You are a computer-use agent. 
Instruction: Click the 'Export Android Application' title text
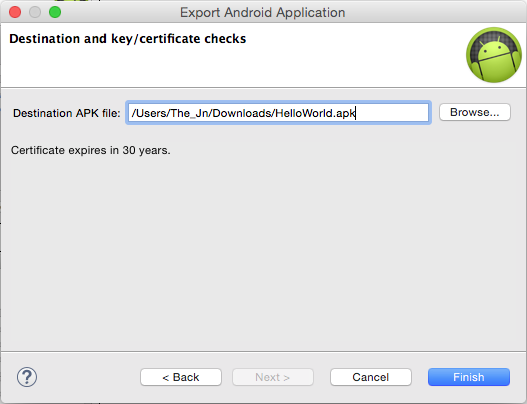point(262,12)
